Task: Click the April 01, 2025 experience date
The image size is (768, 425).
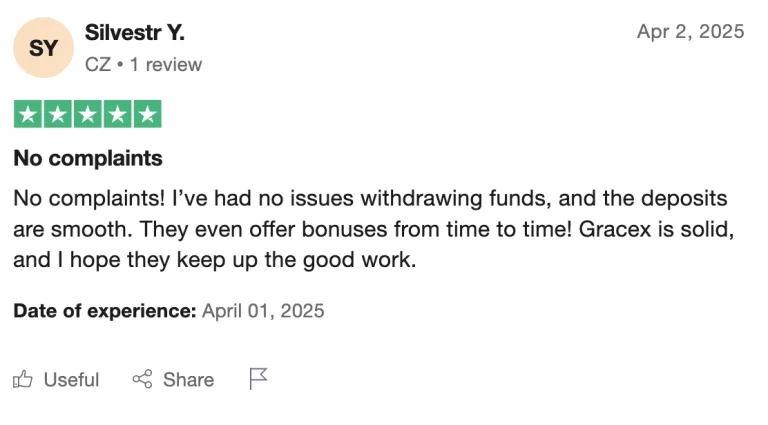Action: (x=263, y=311)
